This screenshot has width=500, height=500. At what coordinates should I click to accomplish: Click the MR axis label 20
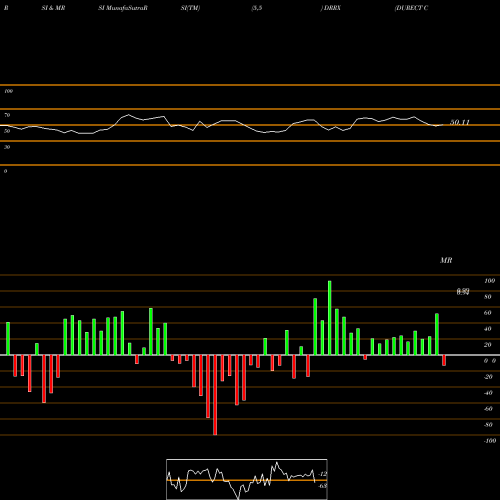point(488,345)
